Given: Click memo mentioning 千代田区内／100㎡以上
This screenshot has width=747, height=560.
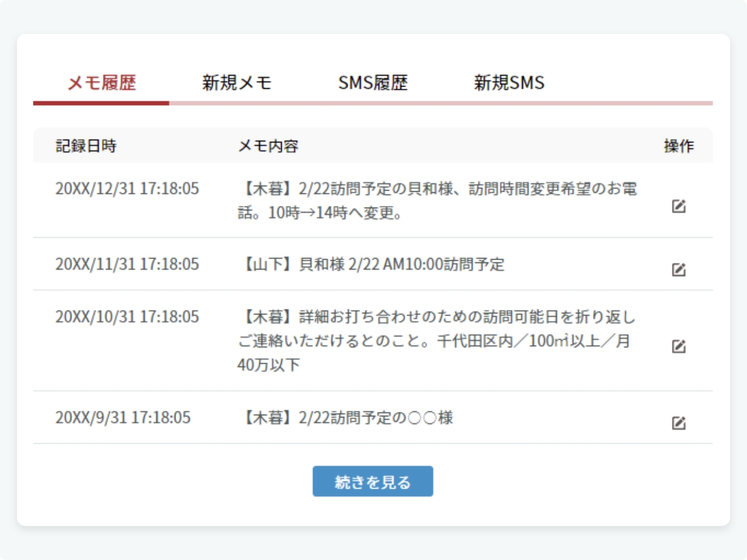Looking at the screenshot, I should (437, 341).
